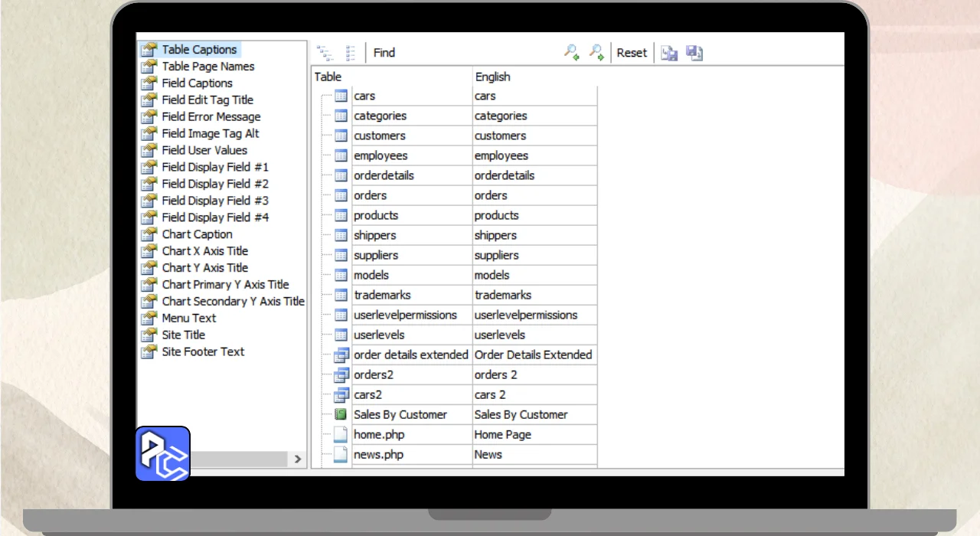The image size is (980, 536).
Task: Click the import language file icon
Action: [669, 53]
